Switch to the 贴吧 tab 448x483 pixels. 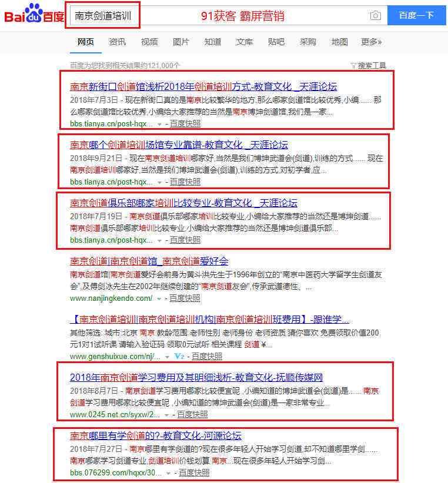point(276,42)
